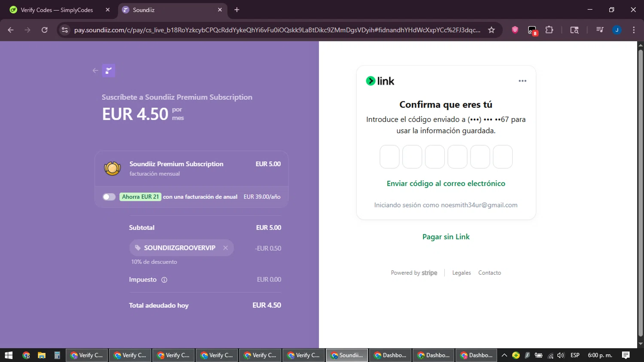Screen dimensions: 644x362
Task: Click the scrollbar down arrow
Action: [641, 344]
